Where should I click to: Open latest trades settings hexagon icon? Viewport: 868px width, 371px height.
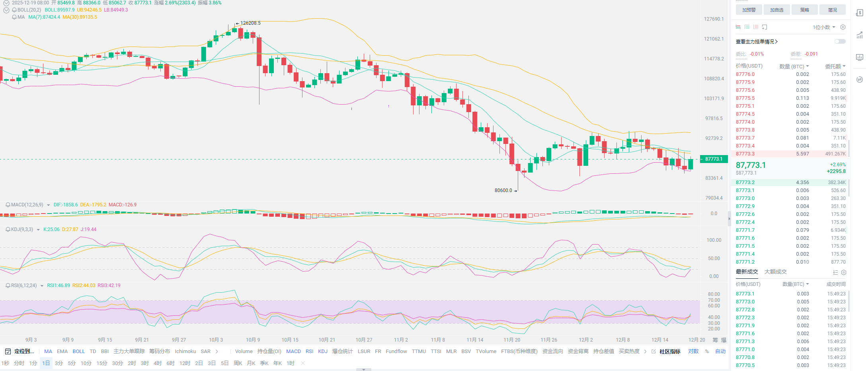tap(843, 272)
